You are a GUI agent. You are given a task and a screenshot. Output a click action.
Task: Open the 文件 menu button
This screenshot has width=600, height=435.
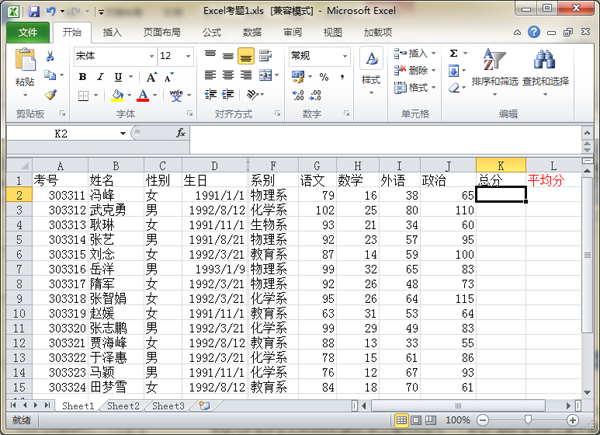pyautogui.click(x=27, y=31)
